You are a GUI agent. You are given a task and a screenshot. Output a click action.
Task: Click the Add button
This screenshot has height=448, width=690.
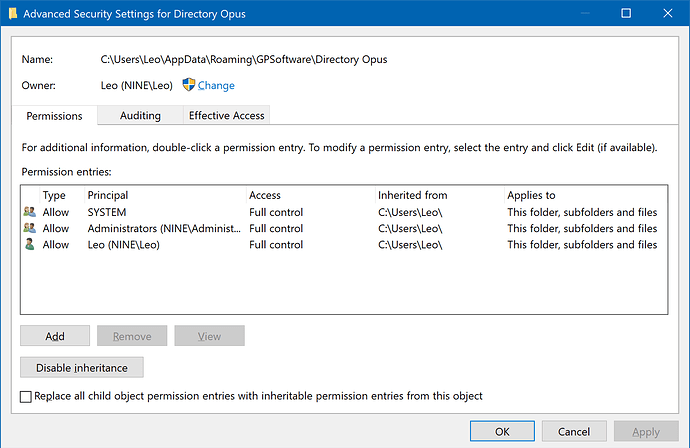(x=55, y=336)
